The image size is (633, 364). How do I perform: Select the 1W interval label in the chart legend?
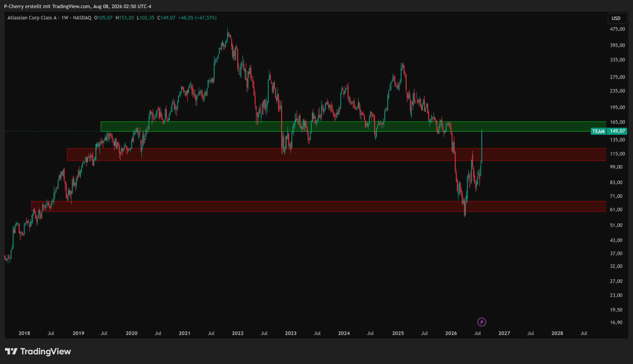click(65, 18)
